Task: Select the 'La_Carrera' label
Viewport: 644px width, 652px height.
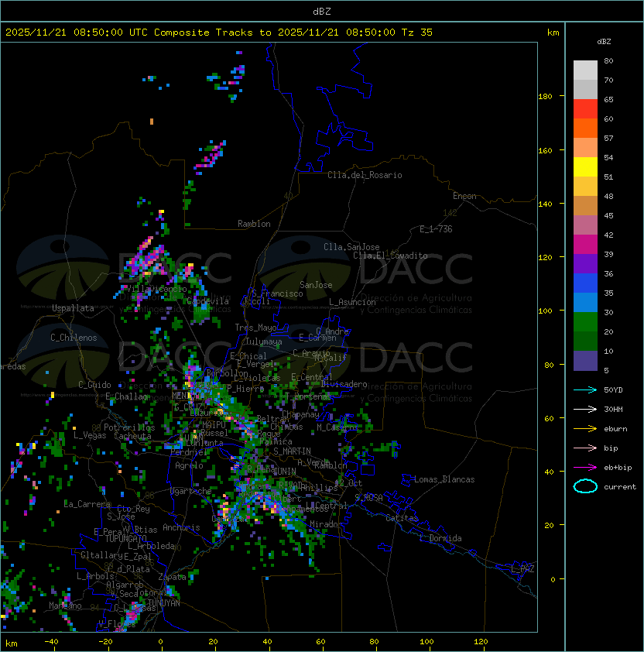Action: pyautogui.click(x=87, y=504)
